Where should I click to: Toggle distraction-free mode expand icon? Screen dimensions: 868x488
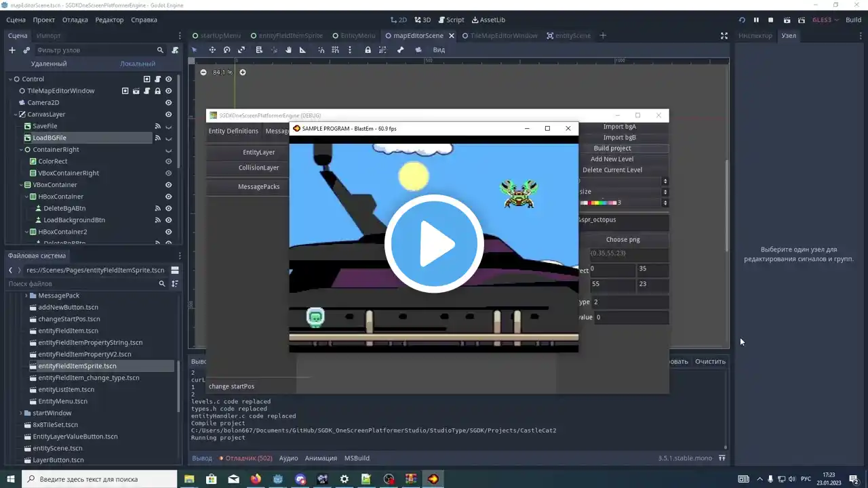click(724, 36)
